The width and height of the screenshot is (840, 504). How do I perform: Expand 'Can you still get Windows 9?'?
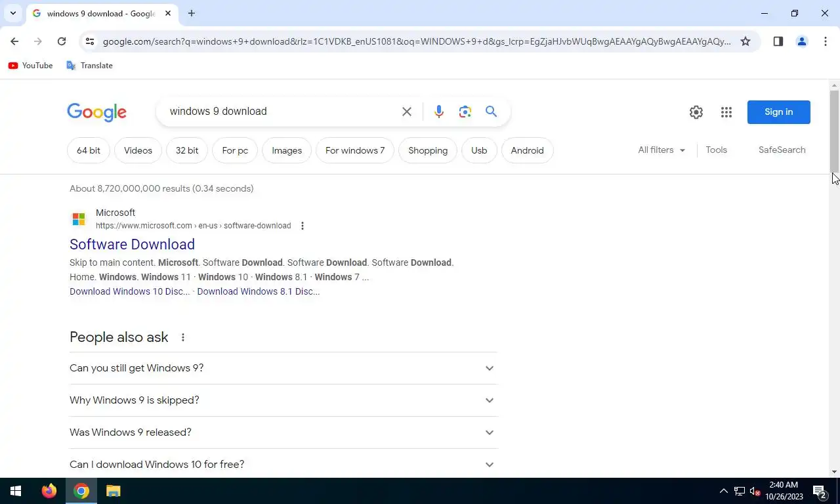283,368
